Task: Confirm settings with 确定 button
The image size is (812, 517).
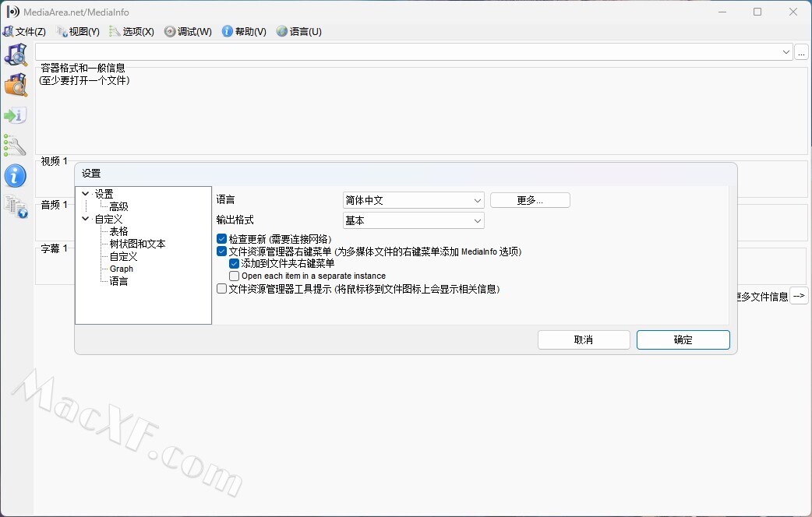Action: click(x=683, y=340)
